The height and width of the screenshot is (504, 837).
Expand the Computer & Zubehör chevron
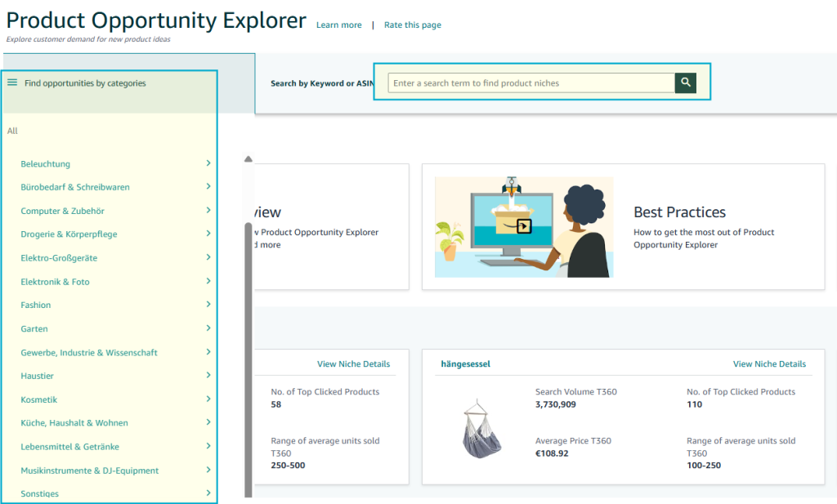208,211
